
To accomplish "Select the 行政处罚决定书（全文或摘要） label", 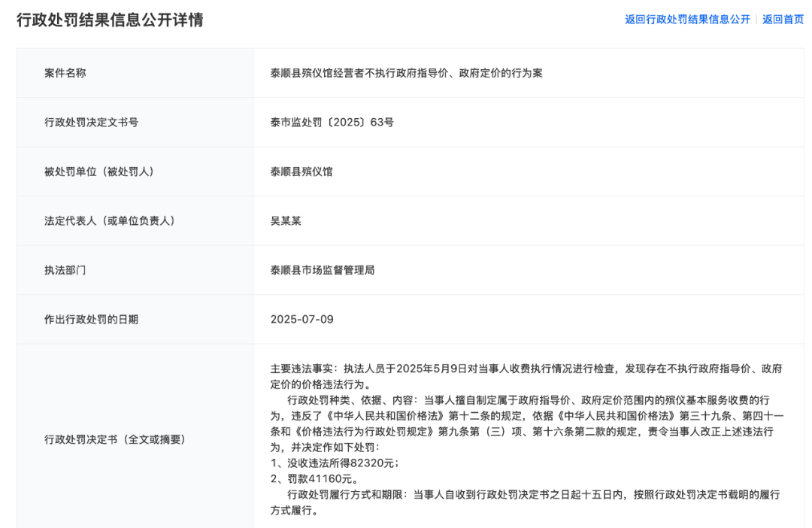I will point(114,439).
